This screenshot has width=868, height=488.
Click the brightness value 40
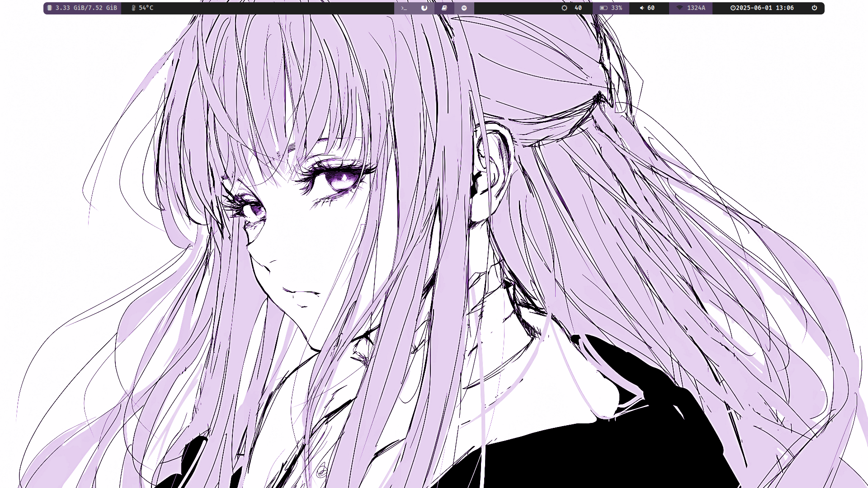578,8
